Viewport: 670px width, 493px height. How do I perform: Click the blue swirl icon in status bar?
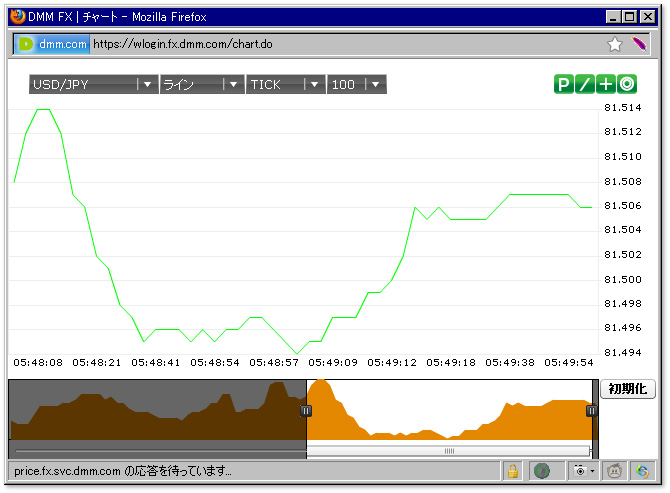pyautogui.click(x=642, y=471)
